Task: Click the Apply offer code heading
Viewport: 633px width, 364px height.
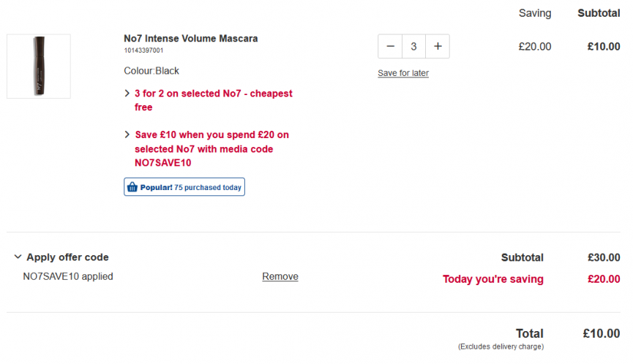Action: pyautogui.click(x=67, y=257)
